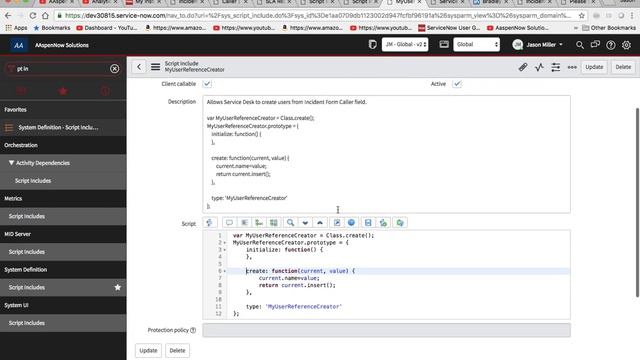Toggle full screen editor icon

337,222
